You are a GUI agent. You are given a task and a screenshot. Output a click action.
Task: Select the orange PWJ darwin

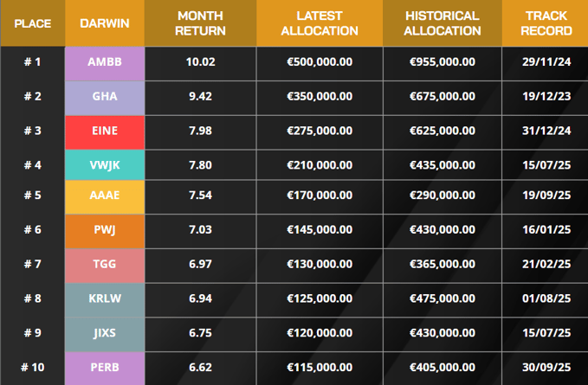point(105,231)
